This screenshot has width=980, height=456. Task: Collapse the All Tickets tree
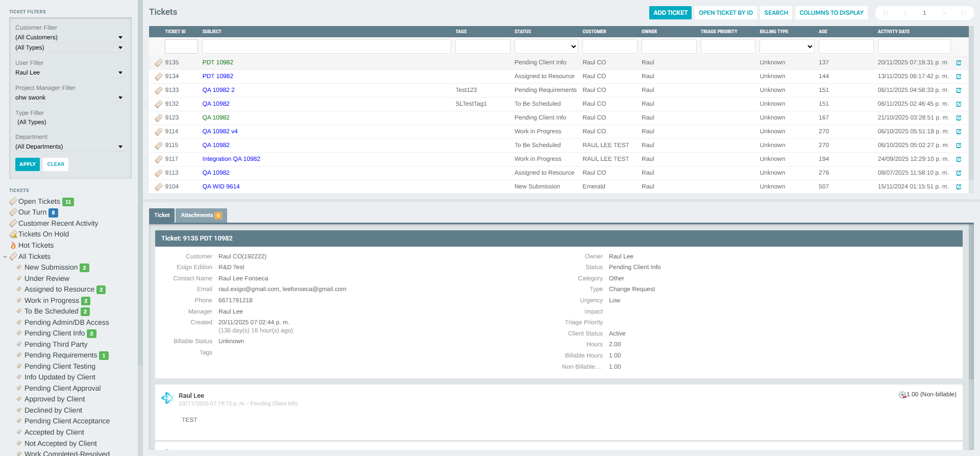[5, 257]
